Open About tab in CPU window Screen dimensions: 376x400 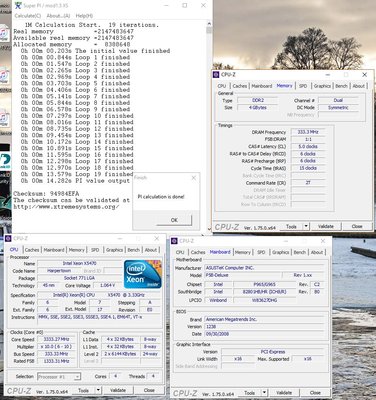pyautogui.click(x=151, y=250)
